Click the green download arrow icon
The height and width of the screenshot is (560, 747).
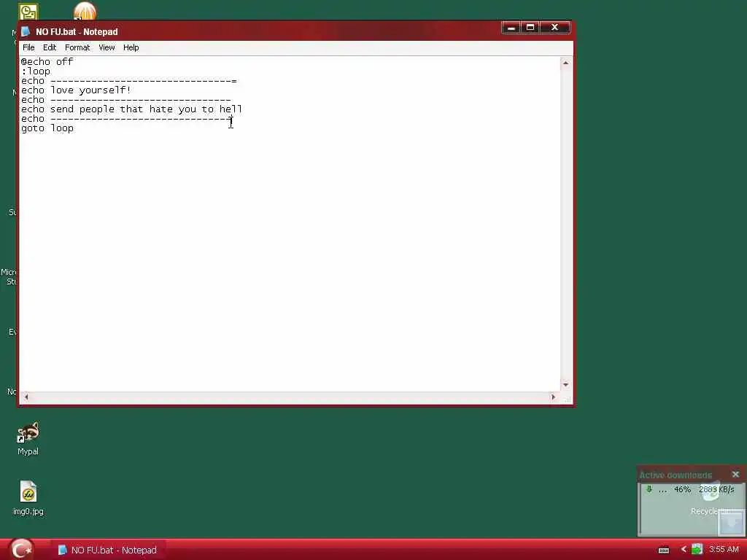(649, 489)
